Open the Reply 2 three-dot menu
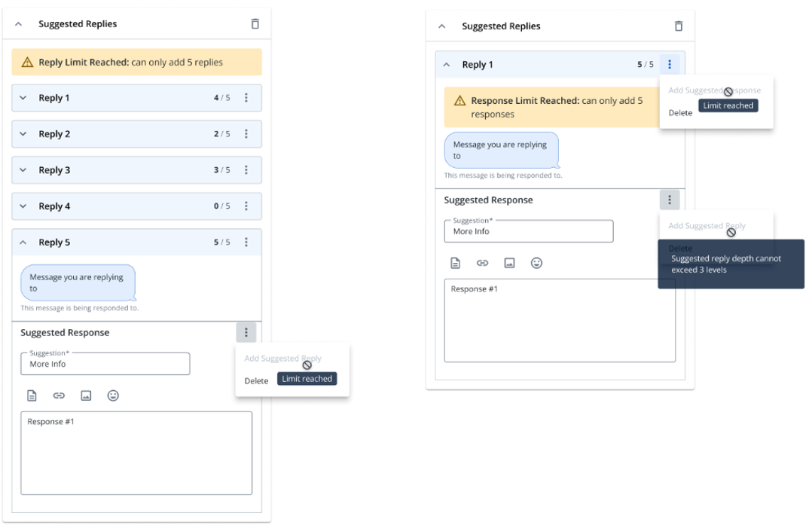Image resolution: width=812 pixels, height=528 pixels. (x=246, y=134)
